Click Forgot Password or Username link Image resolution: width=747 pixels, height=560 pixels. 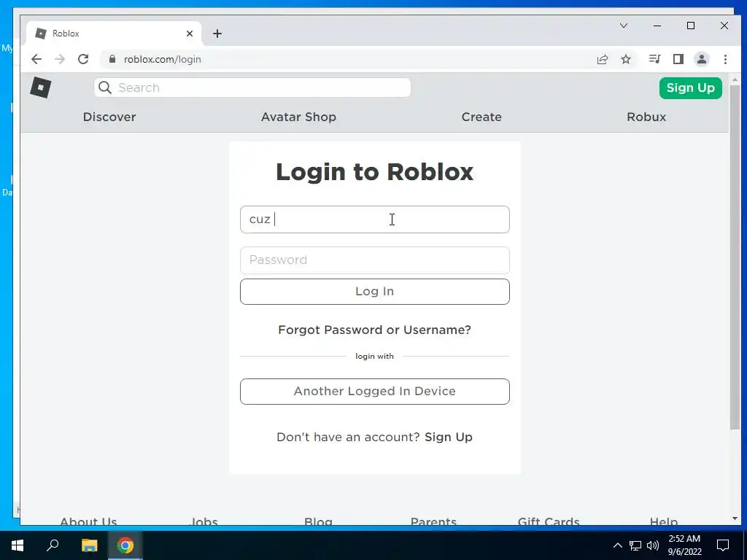[374, 330]
